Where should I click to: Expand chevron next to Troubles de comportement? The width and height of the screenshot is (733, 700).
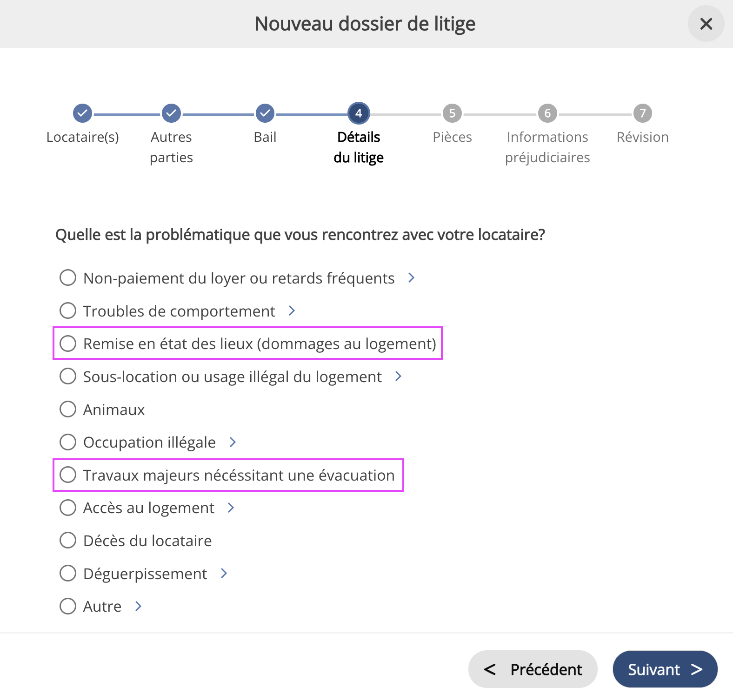(292, 310)
